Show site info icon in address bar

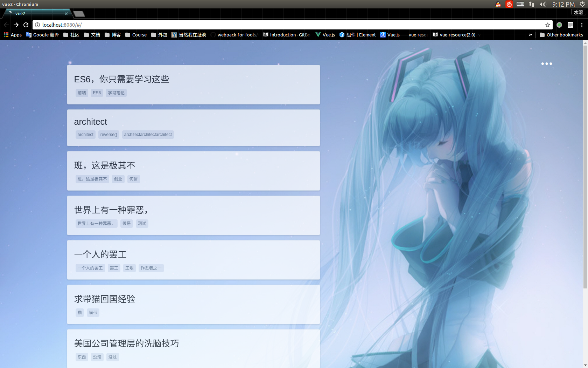(x=37, y=25)
